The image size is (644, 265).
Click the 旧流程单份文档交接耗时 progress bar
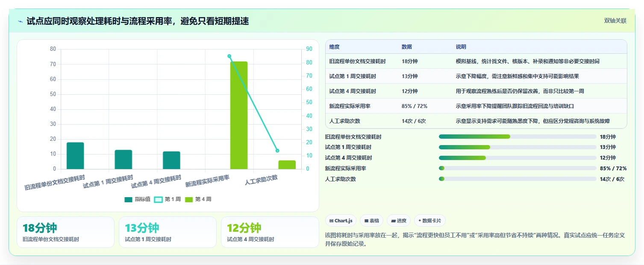(518, 137)
